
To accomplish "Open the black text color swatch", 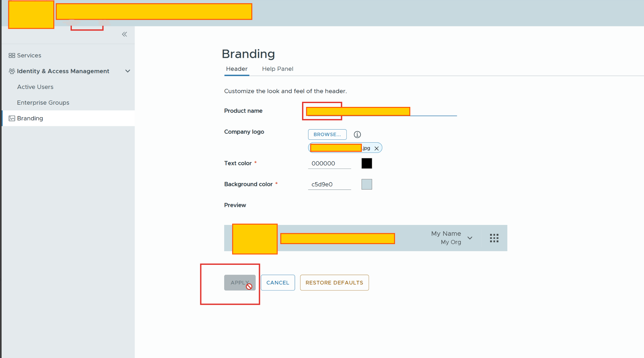I will click(367, 163).
